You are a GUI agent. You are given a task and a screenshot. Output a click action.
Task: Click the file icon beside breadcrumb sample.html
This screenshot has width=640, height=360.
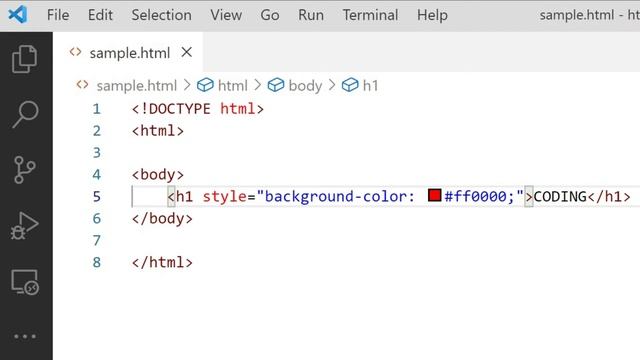click(82, 85)
